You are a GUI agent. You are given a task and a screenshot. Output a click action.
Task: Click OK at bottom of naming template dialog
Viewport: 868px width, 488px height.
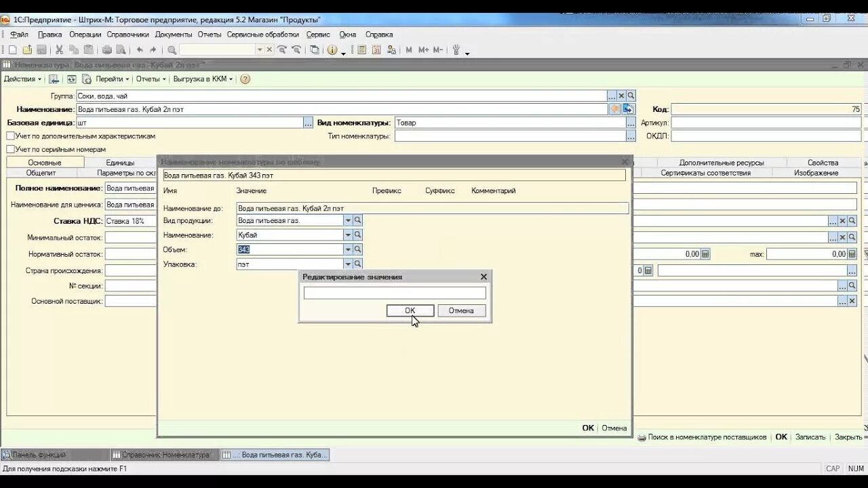tap(588, 428)
